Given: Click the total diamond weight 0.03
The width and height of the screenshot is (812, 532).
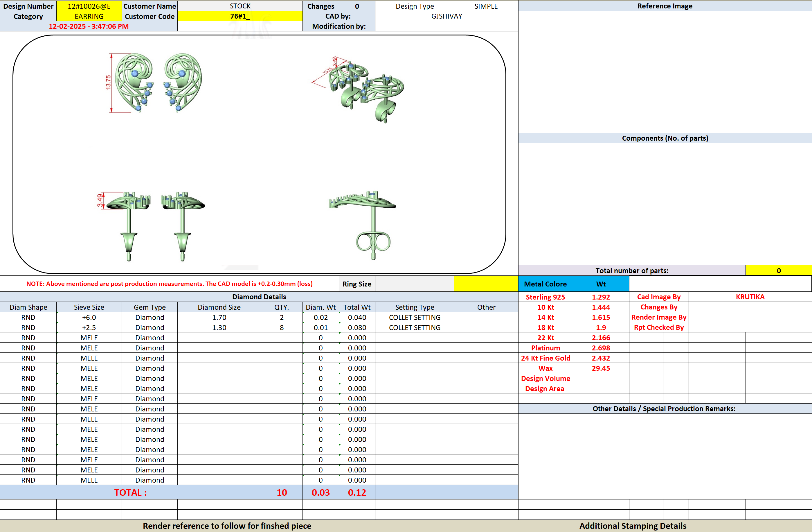Looking at the screenshot, I should pos(321,492).
